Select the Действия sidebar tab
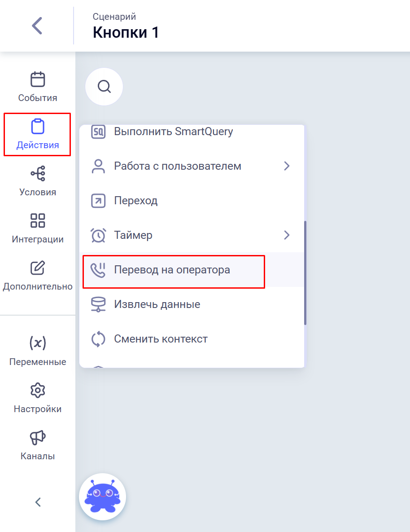 pyautogui.click(x=38, y=134)
